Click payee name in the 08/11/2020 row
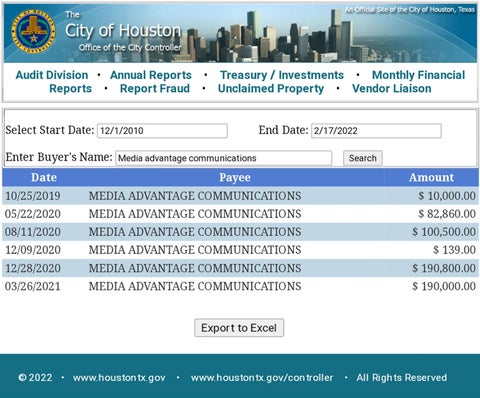This screenshot has width=480, height=398. (x=195, y=232)
